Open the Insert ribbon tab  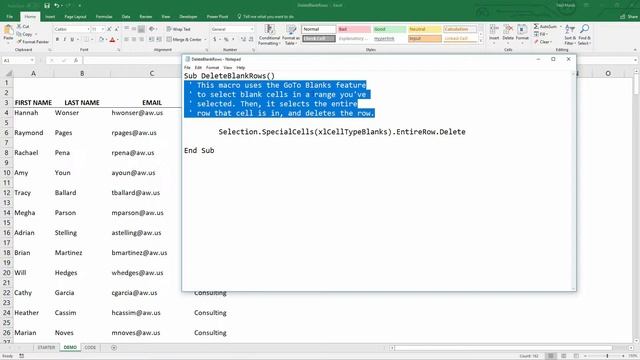point(50,17)
